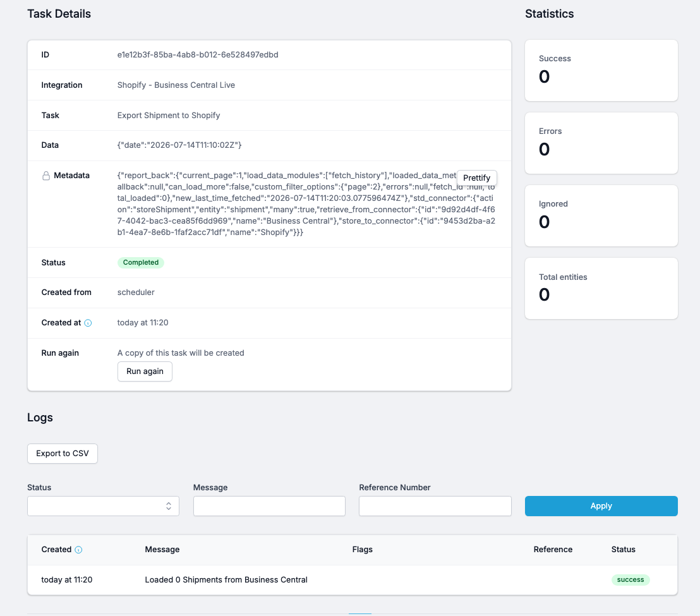Click the Status dropdown chevron arrows
The image size is (700, 616).
[x=169, y=506]
